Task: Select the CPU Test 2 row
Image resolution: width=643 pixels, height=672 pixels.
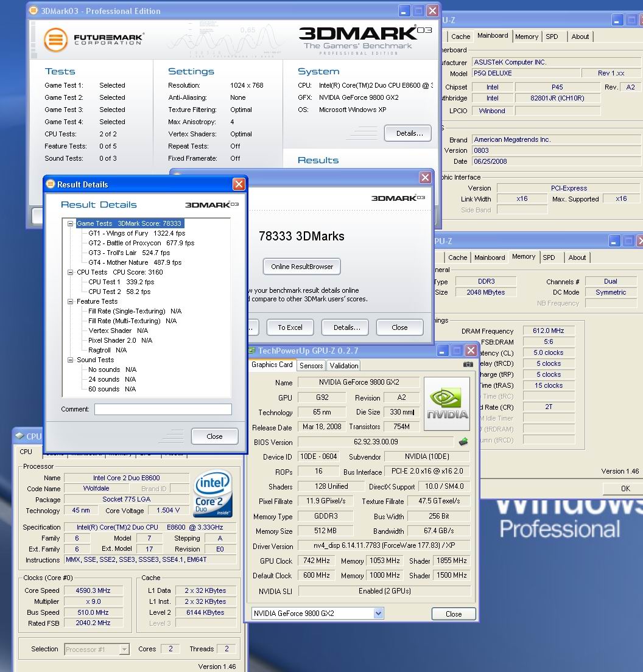Action: 119,292
